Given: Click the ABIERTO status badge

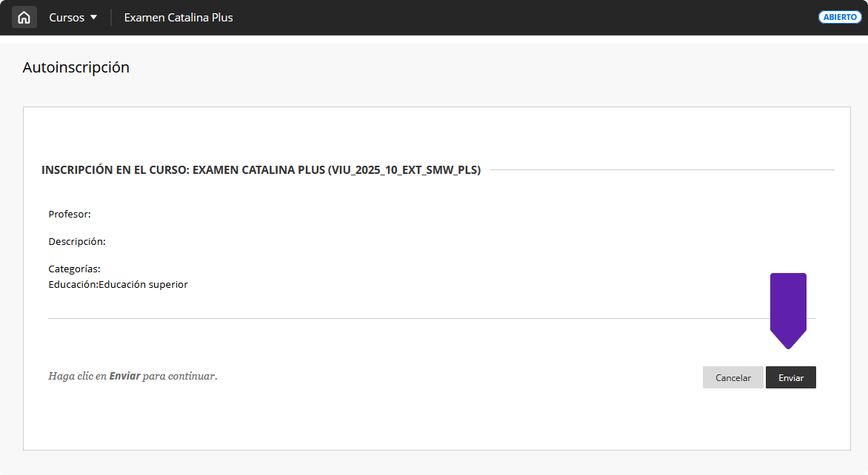Looking at the screenshot, I should point(840,17).
